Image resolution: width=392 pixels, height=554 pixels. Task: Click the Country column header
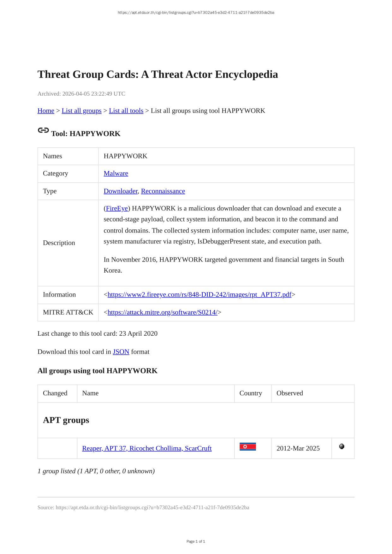251,393
